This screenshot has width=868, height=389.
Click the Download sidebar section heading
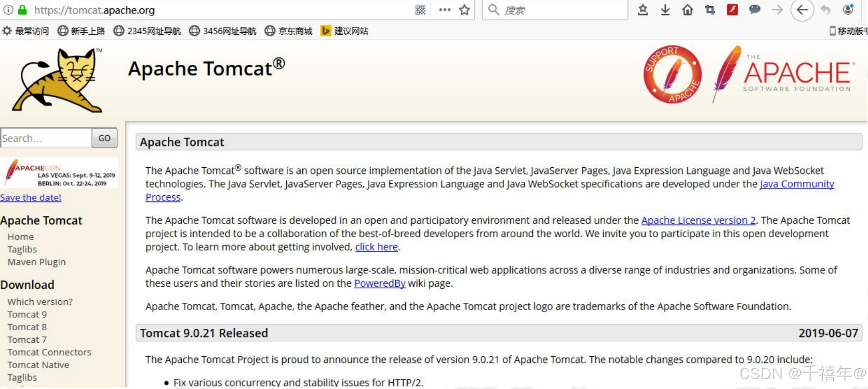click(27, 285)
